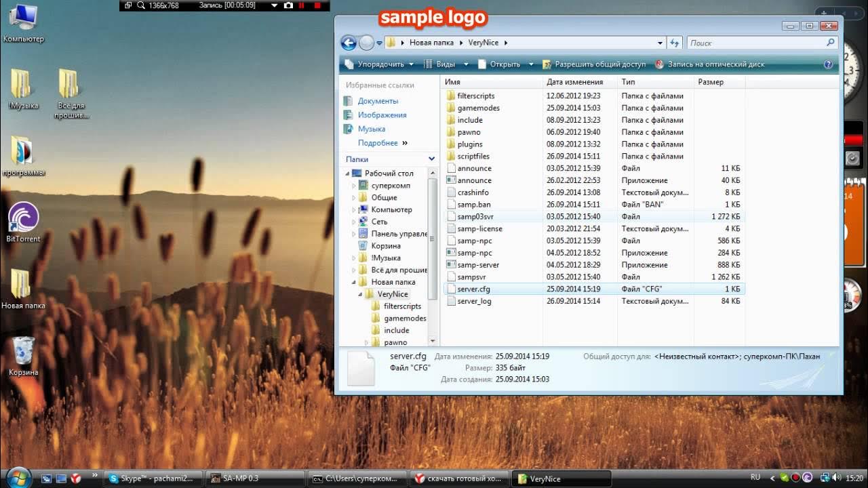Sort the list by Имя column header

[x=491, y=82]
